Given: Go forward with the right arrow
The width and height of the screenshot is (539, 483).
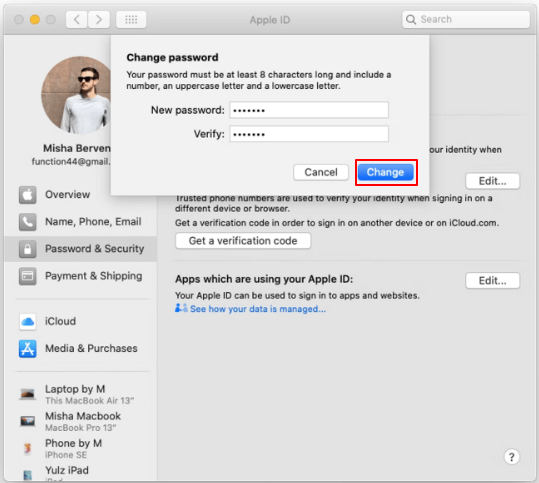Looking at the screenshot, I should [x=99, y=20].
